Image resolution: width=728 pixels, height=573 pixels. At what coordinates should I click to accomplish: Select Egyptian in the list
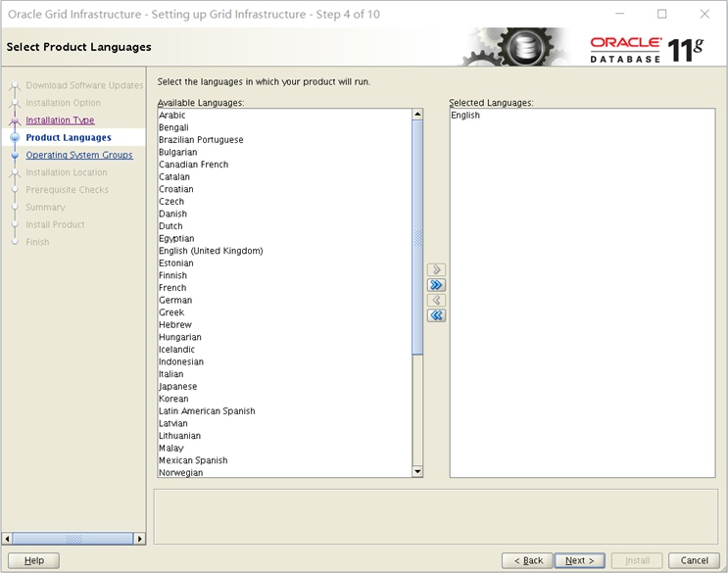[x=284, y=238]
